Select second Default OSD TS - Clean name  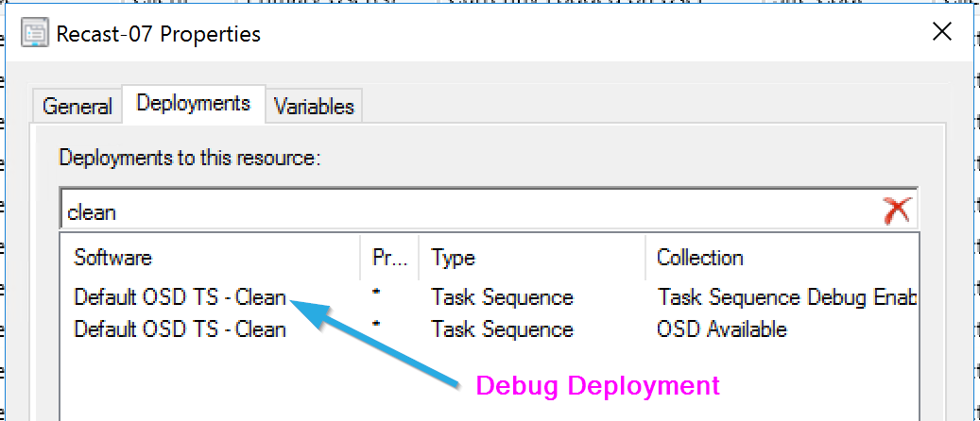[x=180, y=329]
